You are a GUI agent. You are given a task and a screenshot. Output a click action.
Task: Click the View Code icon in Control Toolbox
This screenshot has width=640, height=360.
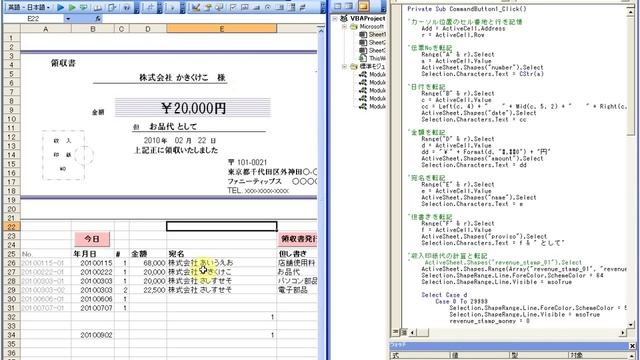(x=219, y=7)
